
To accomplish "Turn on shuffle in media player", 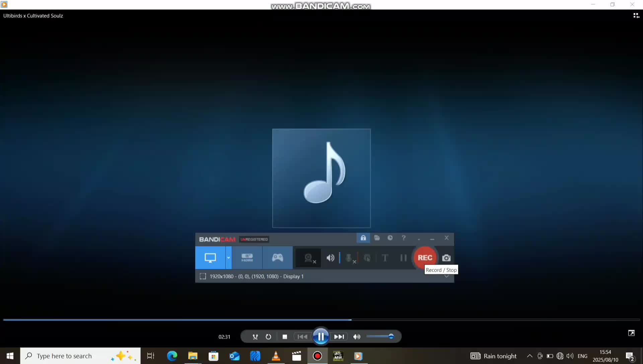I will point(255,337).
